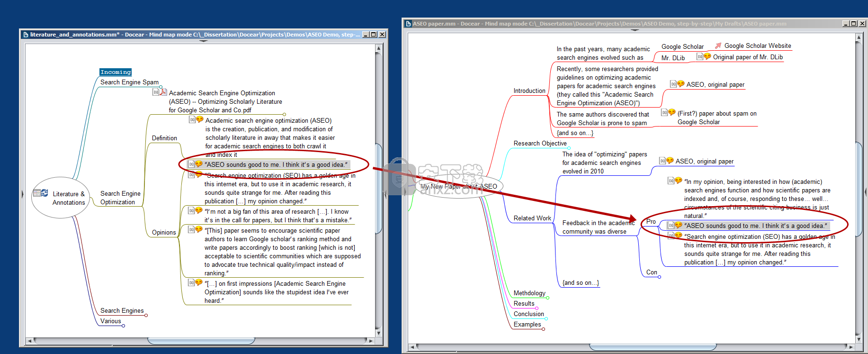
Task: Click comment icon of 'on first impressions' note
Action: click(198, 282)
